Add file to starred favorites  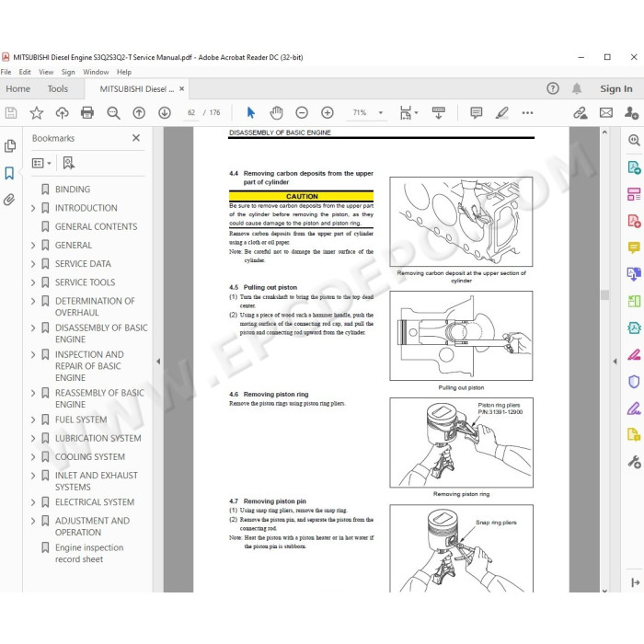[x=37, y=112]
